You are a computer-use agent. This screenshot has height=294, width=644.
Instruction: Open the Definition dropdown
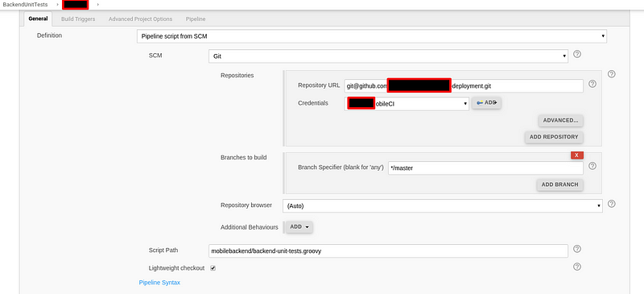372,36
